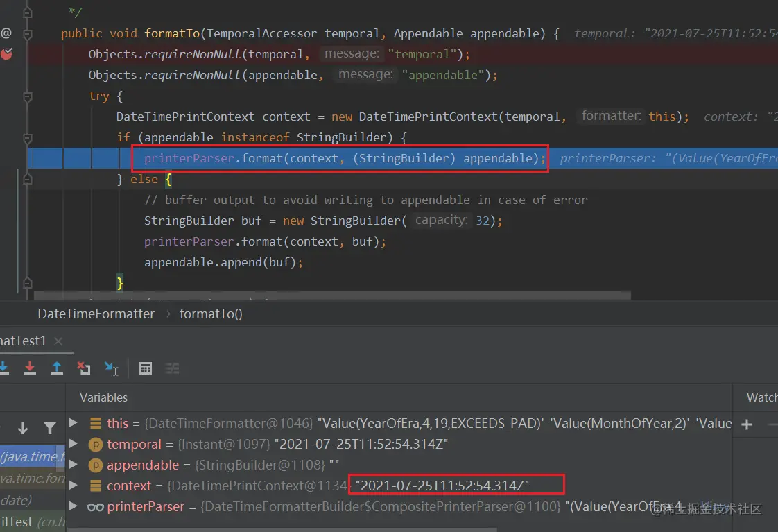Click the next frame down-arrow icon
The height and width of the screenshot is (532, 778).
point(23,428)
